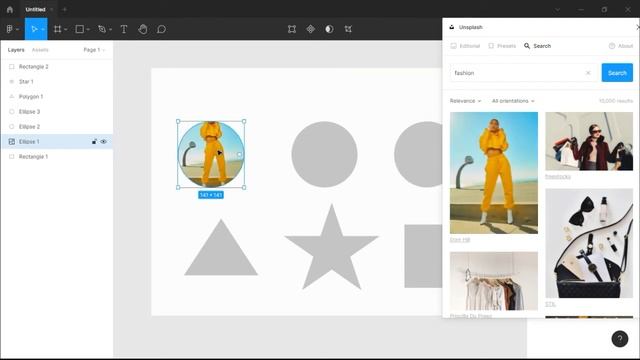Open the Search tab in Unsplash
This screenshot has height=360, width=640.
(x=538, y=46)
